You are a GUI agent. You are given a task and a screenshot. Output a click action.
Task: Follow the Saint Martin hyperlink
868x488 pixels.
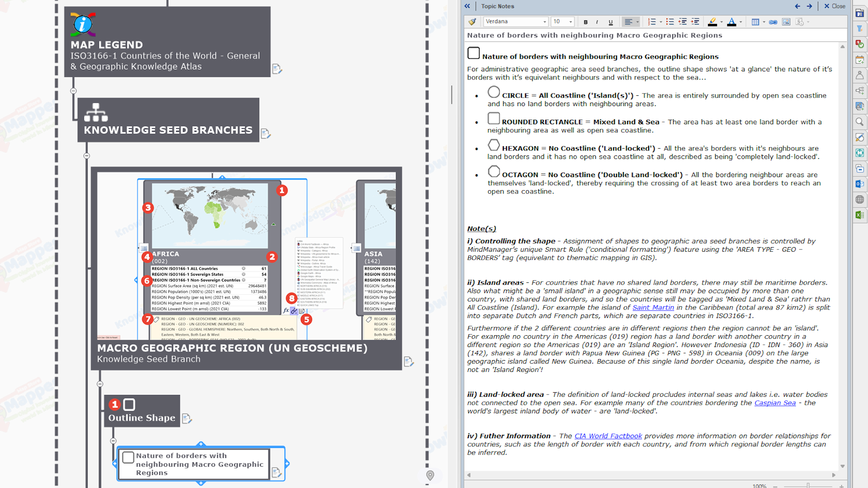[653, 308]
